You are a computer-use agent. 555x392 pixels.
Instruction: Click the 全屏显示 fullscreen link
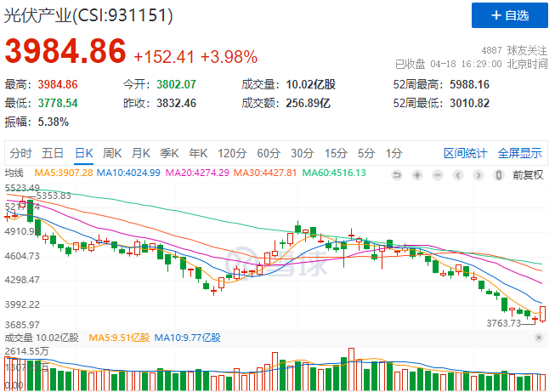coord(519,153)
